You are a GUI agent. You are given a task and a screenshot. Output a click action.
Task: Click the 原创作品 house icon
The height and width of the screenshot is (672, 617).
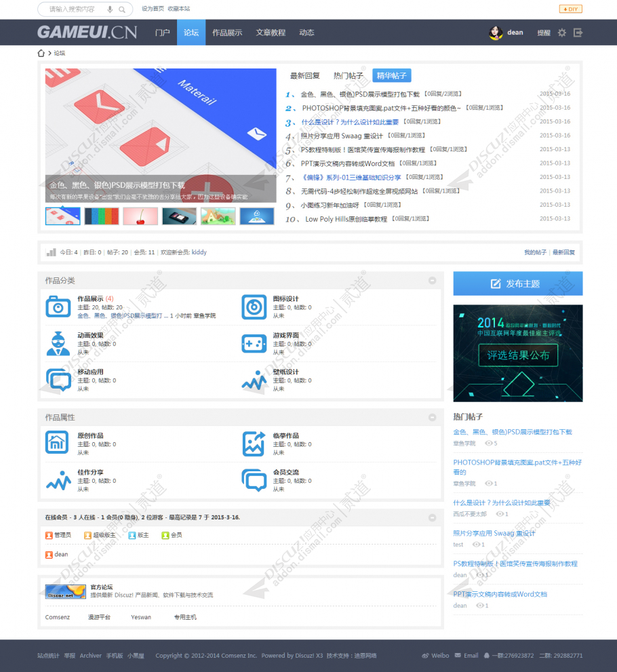57,442
